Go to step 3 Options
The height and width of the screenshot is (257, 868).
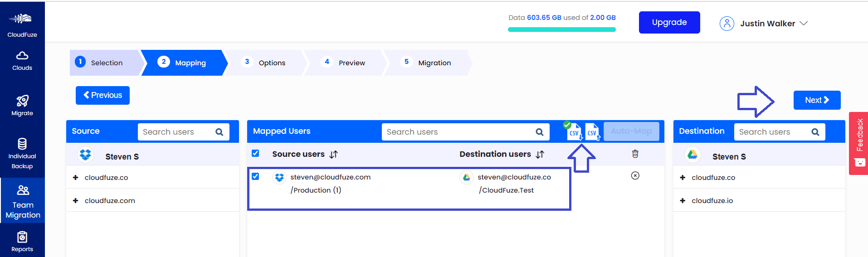pyautogui.click(x=265, y=63)
